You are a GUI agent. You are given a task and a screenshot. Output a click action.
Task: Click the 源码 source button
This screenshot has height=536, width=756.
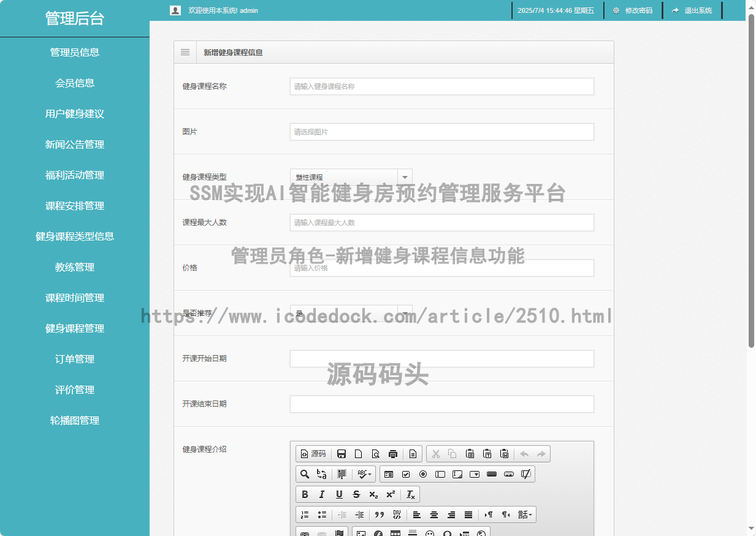click(x=313, y=454)
